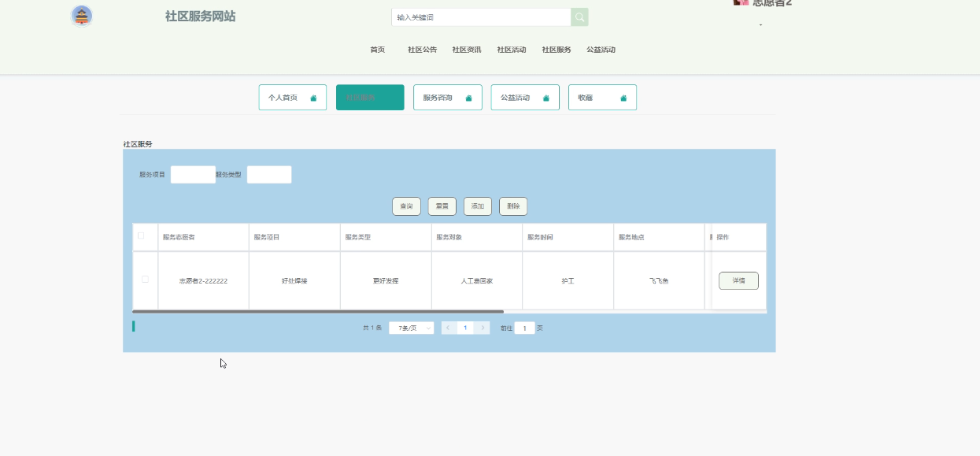
Task: Switch to the 服务咨询 tab
Action: coord(448,98)
